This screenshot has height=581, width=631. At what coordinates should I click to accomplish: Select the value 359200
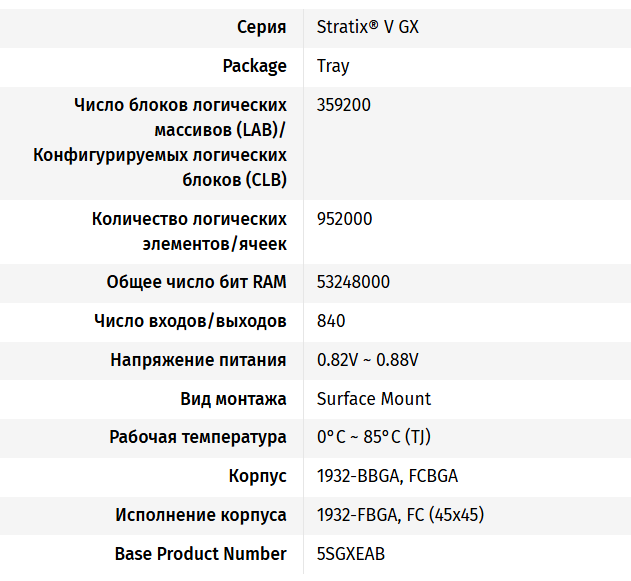tap(343, 105)
